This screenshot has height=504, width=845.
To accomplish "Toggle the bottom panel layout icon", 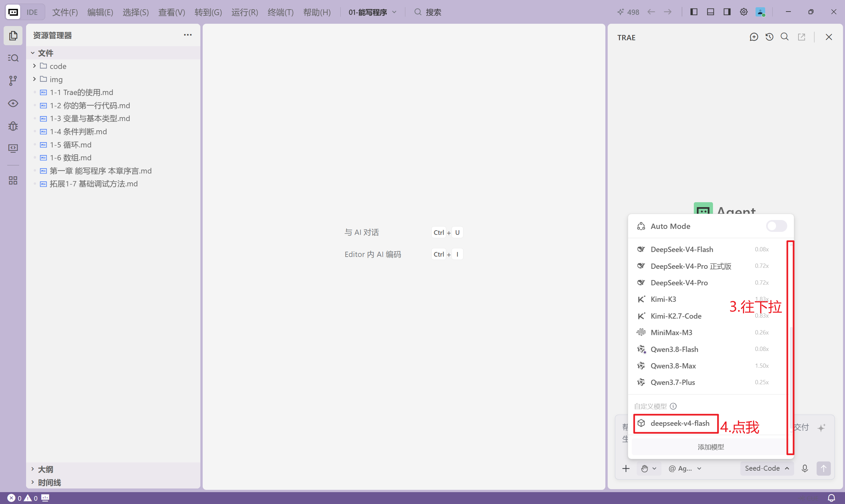I will click(710, 12).
